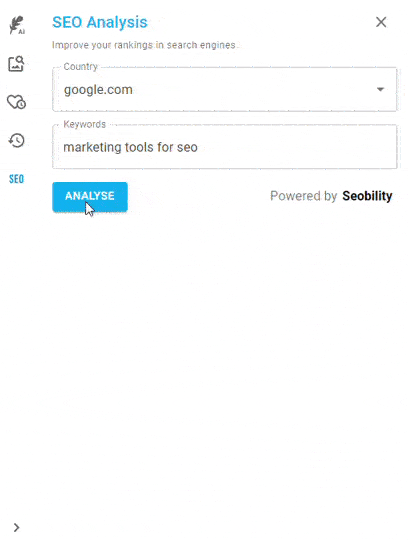Click the Keywords field label
Screen dimensions: 408x540
click(x=85, y=124)
